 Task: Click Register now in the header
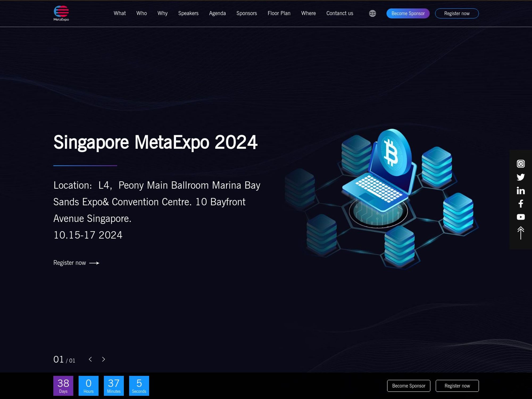[457, 13]
